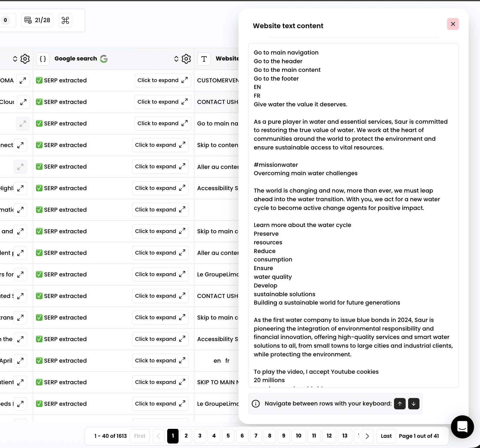The height and width of the screenshot is (448, 480).
Task: Close the Website text content panel
Action: click(x=453, y=24)
